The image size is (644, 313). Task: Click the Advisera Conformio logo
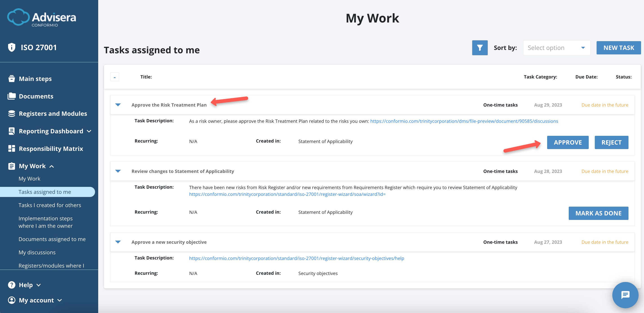(x=42, y=17)
